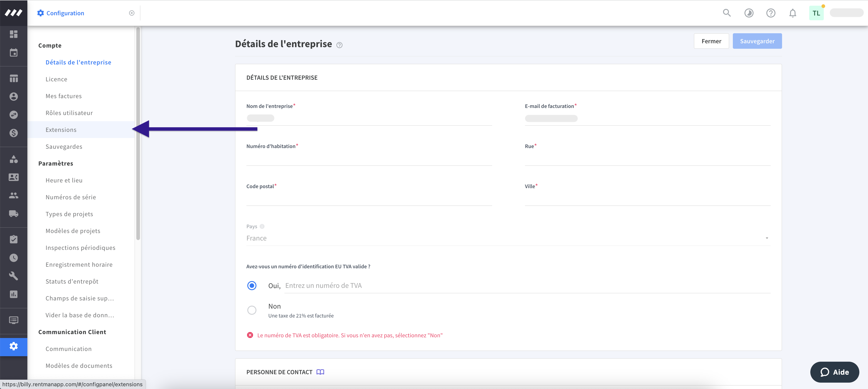The height and width of the screenshot is (389, 868).
Task: Open the truck vehicles sidebar icon
Action: 13,214
